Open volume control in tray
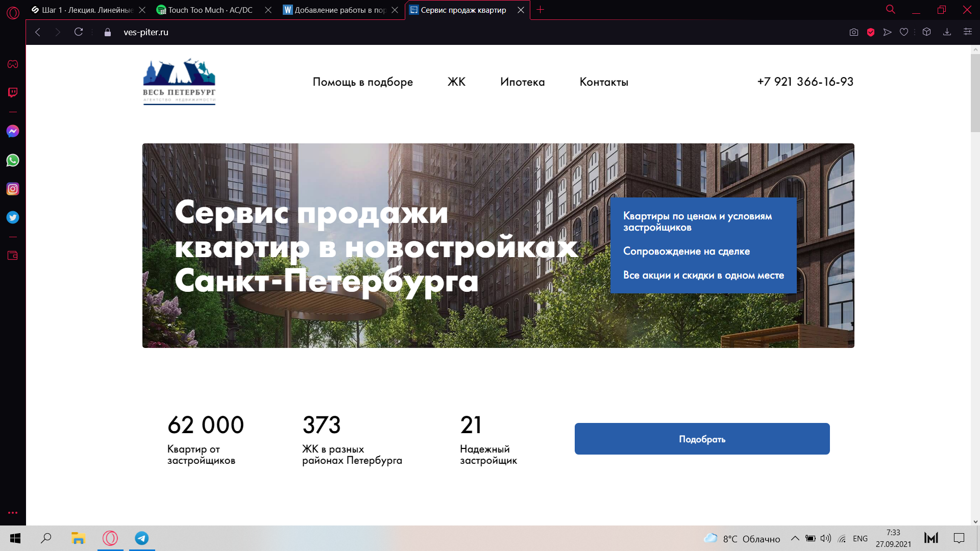This screenshot has height=551, width=980. (x=826, y=538)
